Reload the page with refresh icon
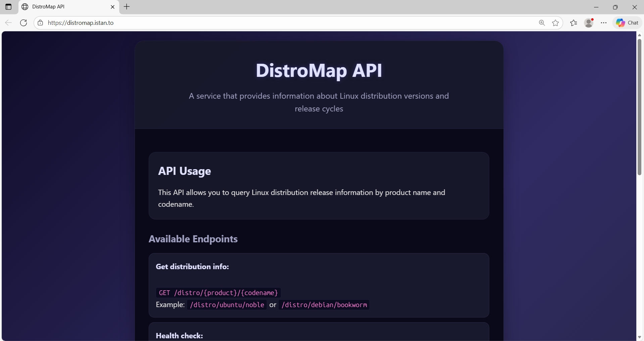The height and width of the screenshot is (341, 644). pyautogui.click(x=23, y=23)
